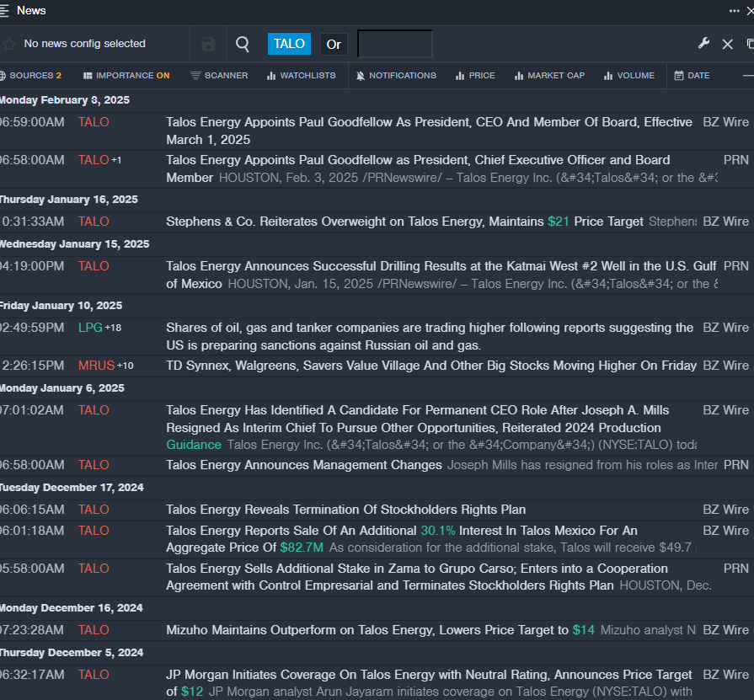Open the Watchlists filter dropdown

[x=301, y=76]
